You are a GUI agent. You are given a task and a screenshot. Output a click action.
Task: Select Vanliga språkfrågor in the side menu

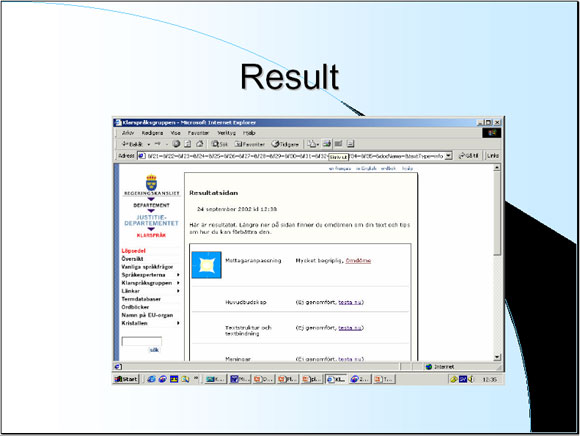click(x=147, y=267)
